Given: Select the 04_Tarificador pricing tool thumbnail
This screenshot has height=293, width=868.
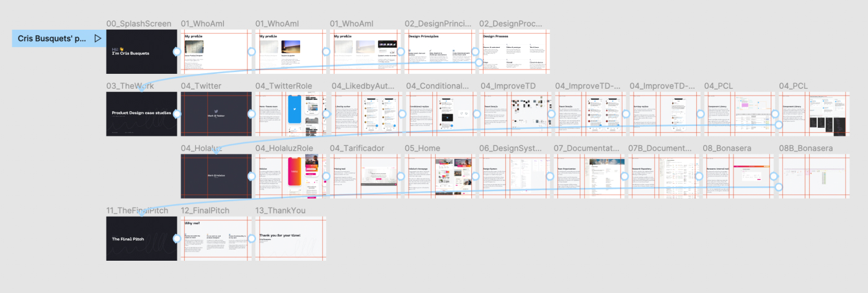Looking at the screenshot, I should (366, 176).
